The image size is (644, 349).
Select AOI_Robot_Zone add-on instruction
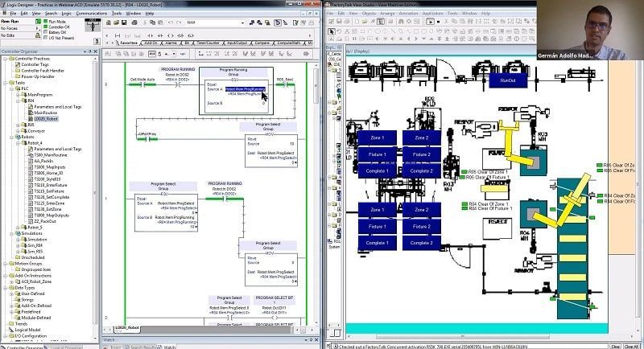coord(36,281)
